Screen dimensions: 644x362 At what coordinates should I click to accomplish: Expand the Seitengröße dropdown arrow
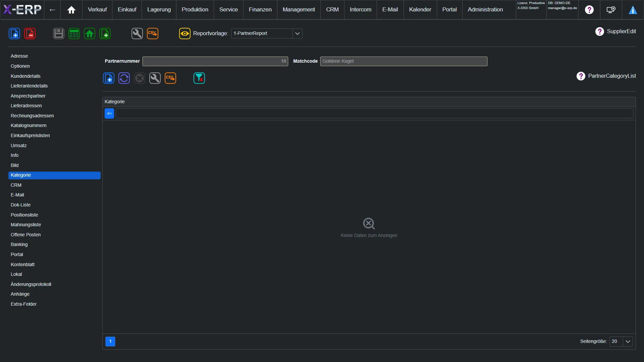(x=628, y=342)
